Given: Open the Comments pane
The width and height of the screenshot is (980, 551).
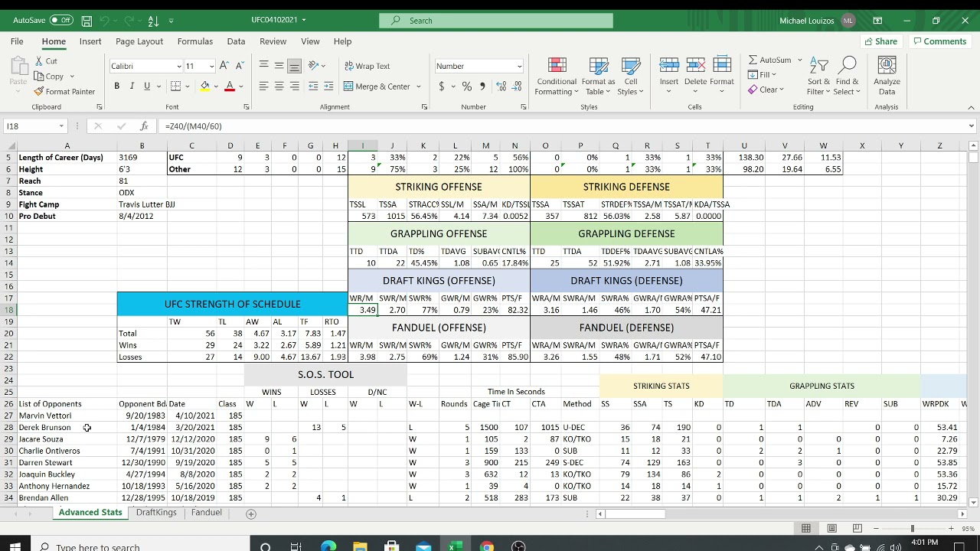Looking at the screenshot, I should click(939, 41).
